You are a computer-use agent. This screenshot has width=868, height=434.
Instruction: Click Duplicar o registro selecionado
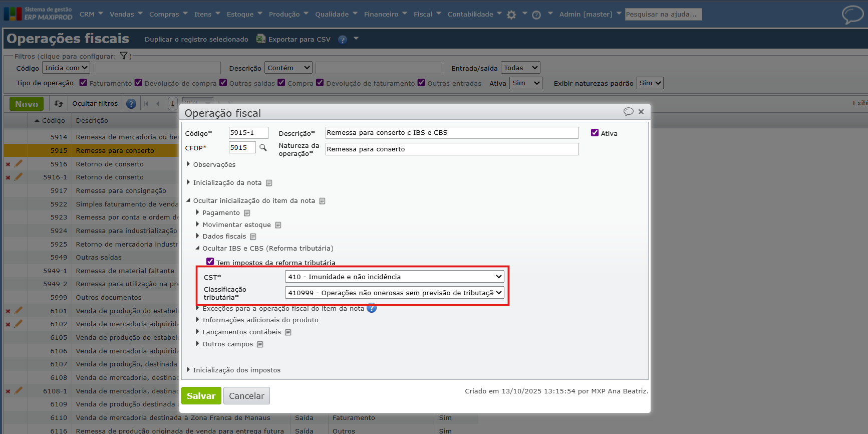(x=196, y=40)
